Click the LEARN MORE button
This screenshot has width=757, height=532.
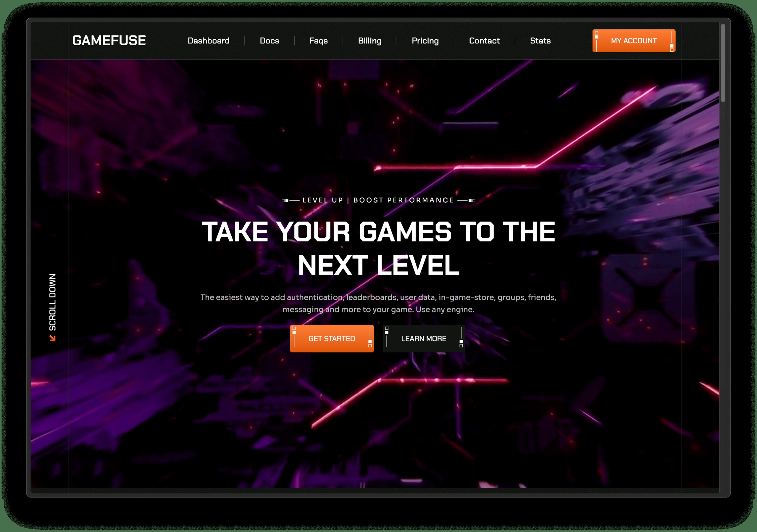coord(424,338)
